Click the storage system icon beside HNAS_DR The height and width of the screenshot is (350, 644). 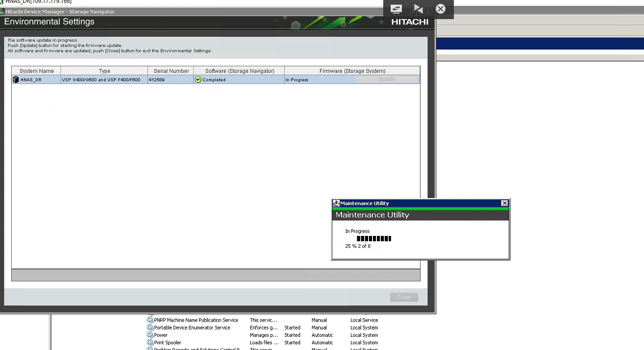point(16,79)
